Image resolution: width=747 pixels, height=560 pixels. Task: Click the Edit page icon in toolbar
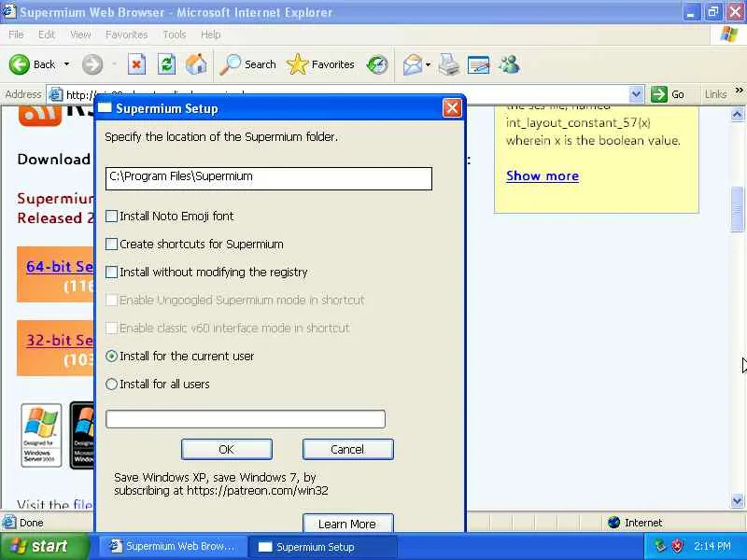[x=478, y=64]
